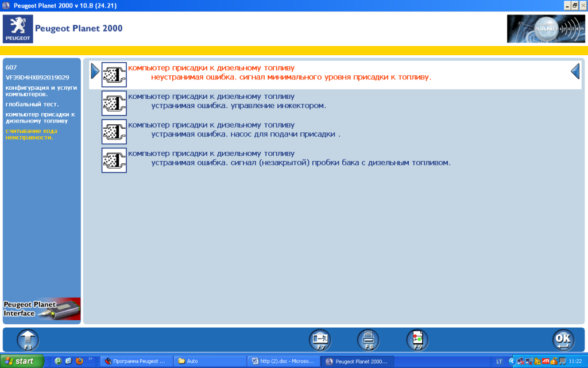Click the F9 document icon

(x=417, y=340)
